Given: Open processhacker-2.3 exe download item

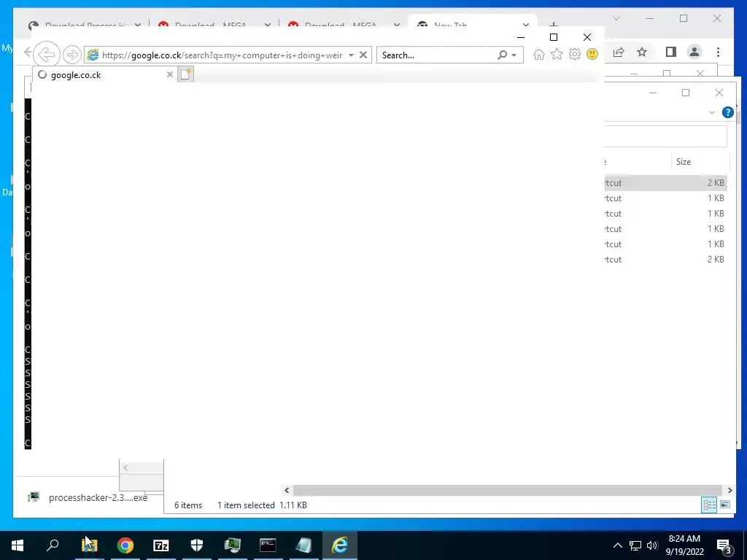Looking at the screenshot, I should (88, 497).
